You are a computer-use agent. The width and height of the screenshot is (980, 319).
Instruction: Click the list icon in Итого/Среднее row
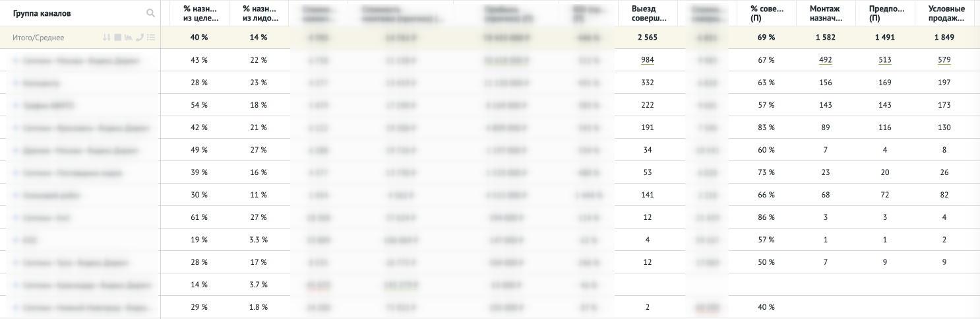tap(151, 38)
